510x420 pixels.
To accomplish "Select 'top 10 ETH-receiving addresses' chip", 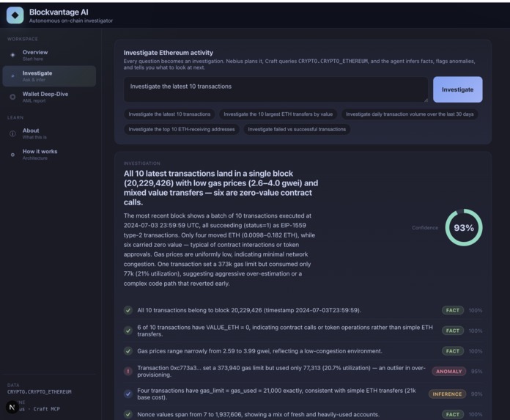I will pos(182,129).
